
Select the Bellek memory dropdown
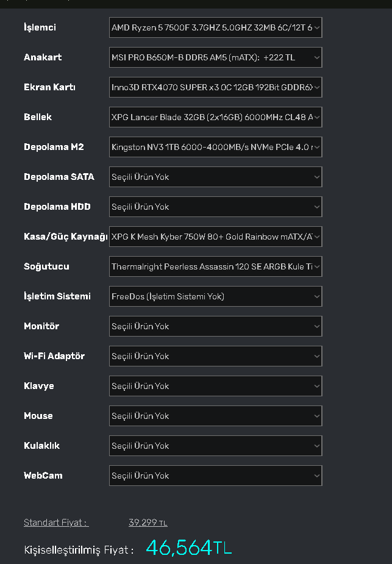click(x=215, y=117)
